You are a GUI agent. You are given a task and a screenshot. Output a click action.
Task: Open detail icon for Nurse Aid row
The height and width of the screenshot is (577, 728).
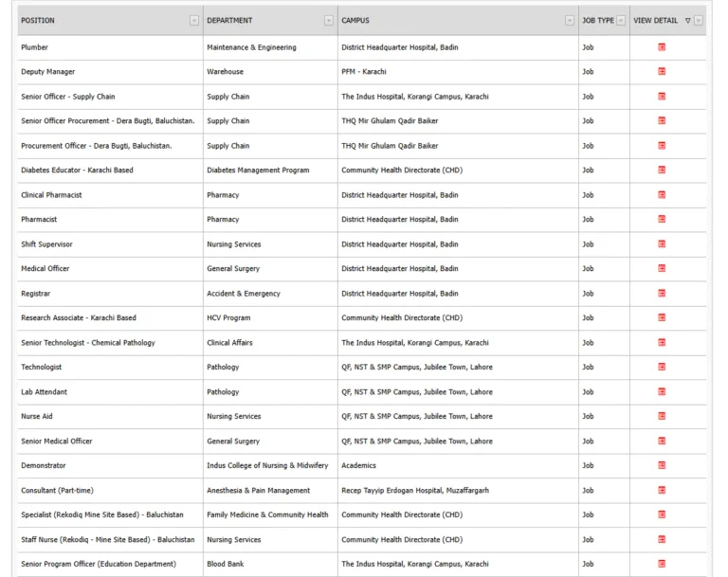tap(662, 417)
